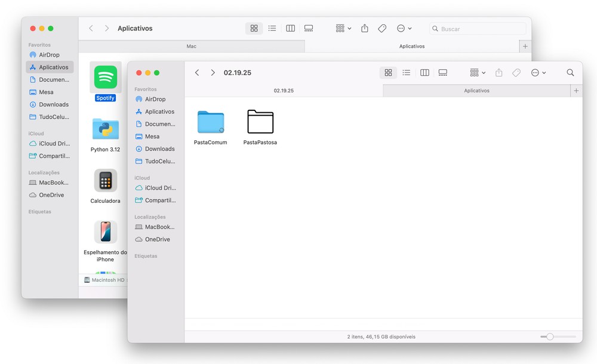Expand the grouping dropdown in the Aplicativos window

coord(343,29)
